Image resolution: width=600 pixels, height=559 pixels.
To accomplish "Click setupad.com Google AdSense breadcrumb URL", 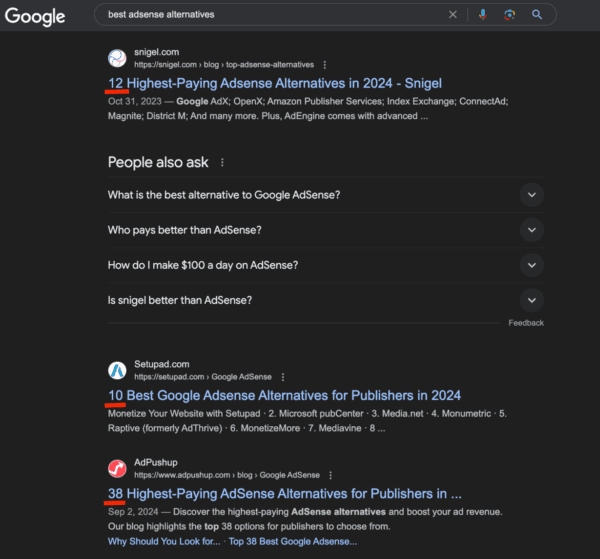I will (x=203, y=377).
